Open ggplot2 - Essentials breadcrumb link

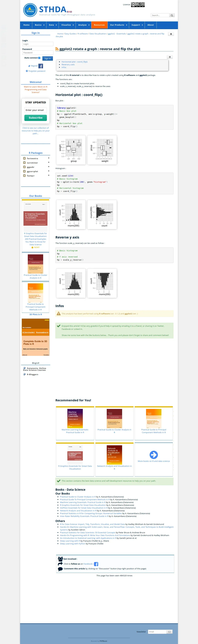point(117,34)
